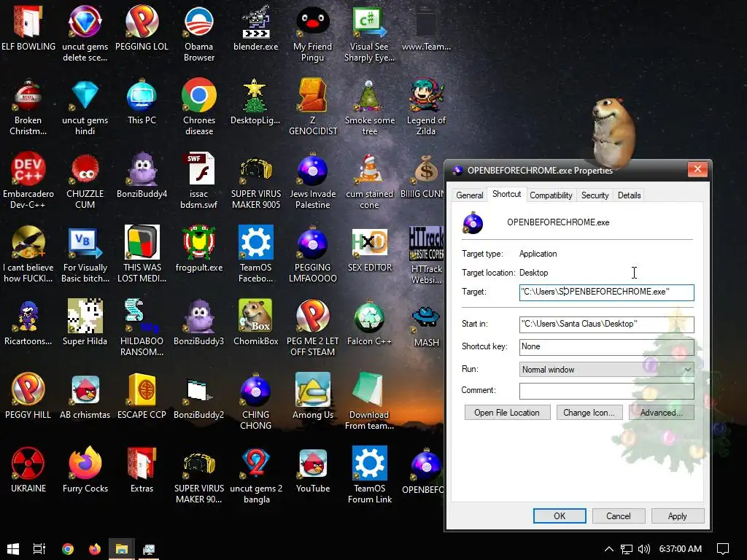Launch Firefox from the taskbar
The height and width of the screenshot is (560, 747).
[94, 549]
